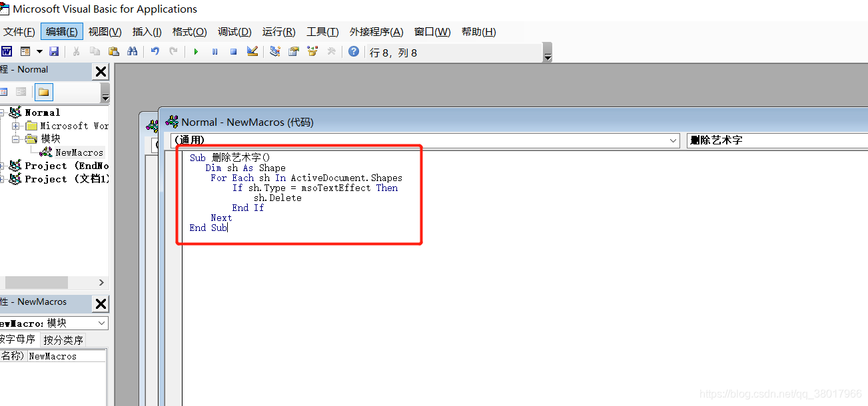Click project tree horizontal scrollbar right arrow

101,282
